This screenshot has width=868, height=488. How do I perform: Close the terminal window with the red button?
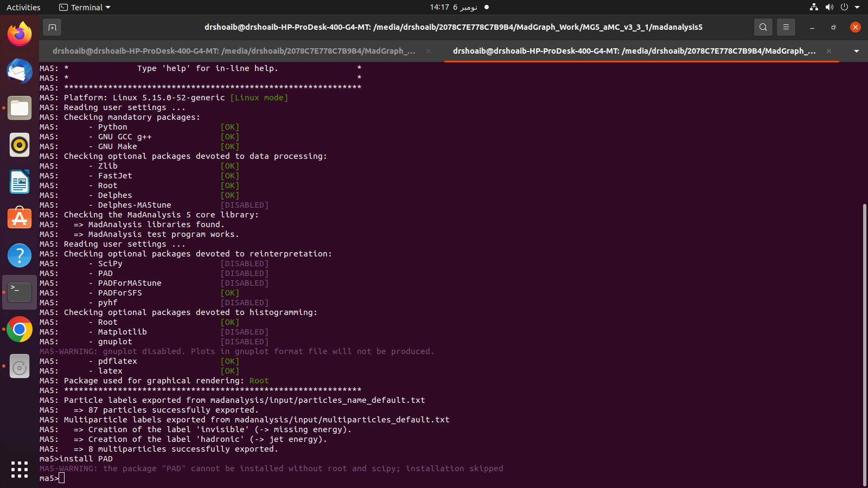855,27
